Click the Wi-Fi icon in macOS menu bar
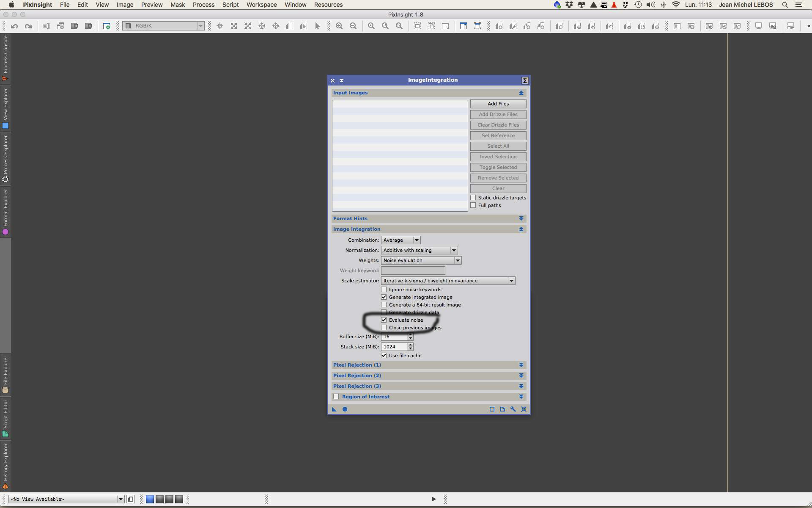This screenshot has height=508, width=812. pos(676,5)
